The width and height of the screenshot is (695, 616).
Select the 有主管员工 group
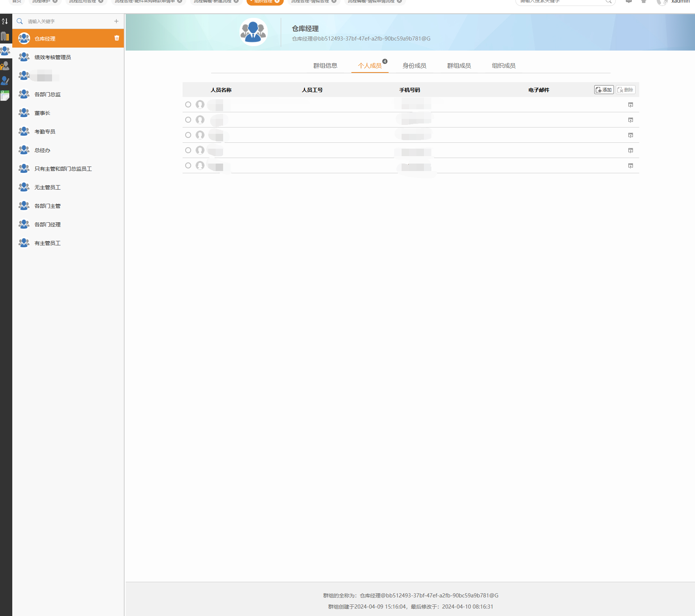point(68,243)
